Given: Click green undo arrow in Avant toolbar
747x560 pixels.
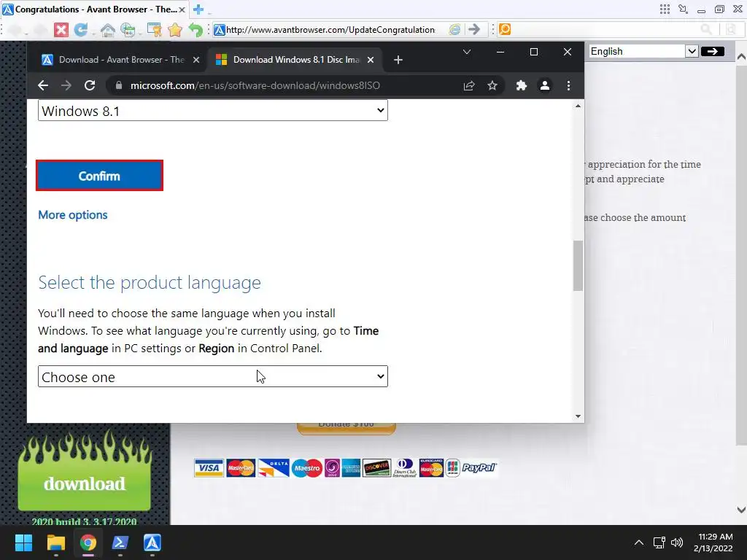Looking at the screenshot, I should (196, 30).
